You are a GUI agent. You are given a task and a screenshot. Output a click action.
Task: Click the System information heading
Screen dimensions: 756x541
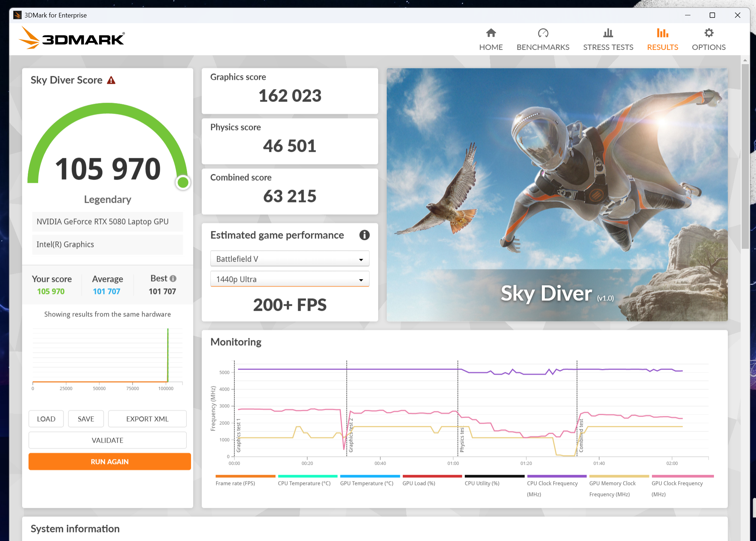coord(75,529)
